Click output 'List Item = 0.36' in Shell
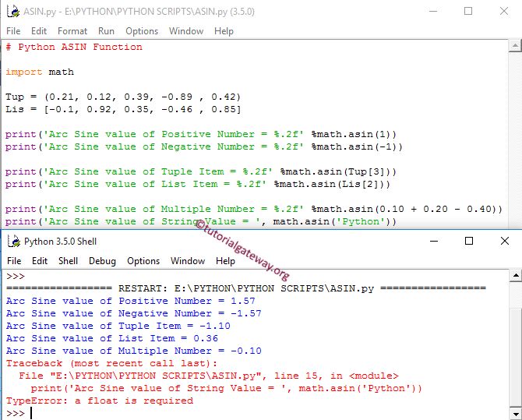This screenshot has height=420, width=522. point(112,338)
